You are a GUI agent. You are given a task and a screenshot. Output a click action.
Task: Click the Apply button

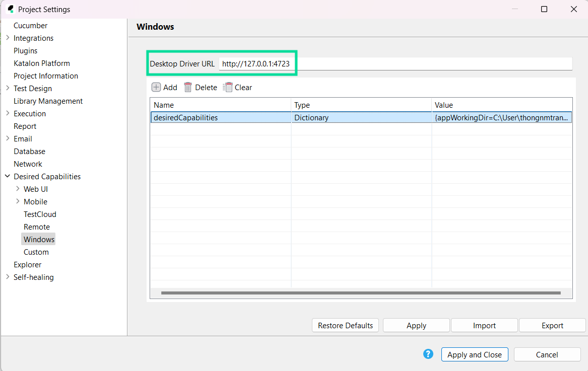pos(416,325)
